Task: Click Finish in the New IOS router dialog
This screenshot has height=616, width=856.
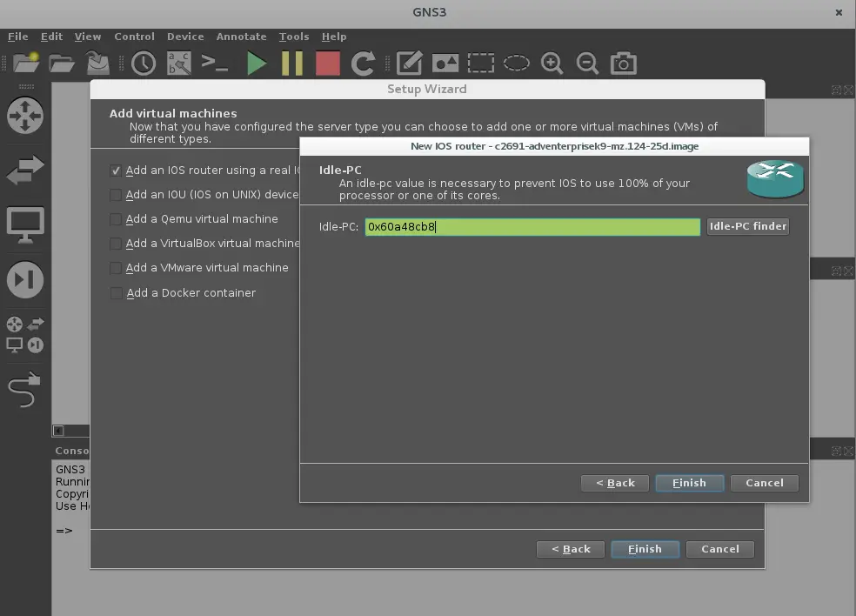Action: [x=690, y=483]
